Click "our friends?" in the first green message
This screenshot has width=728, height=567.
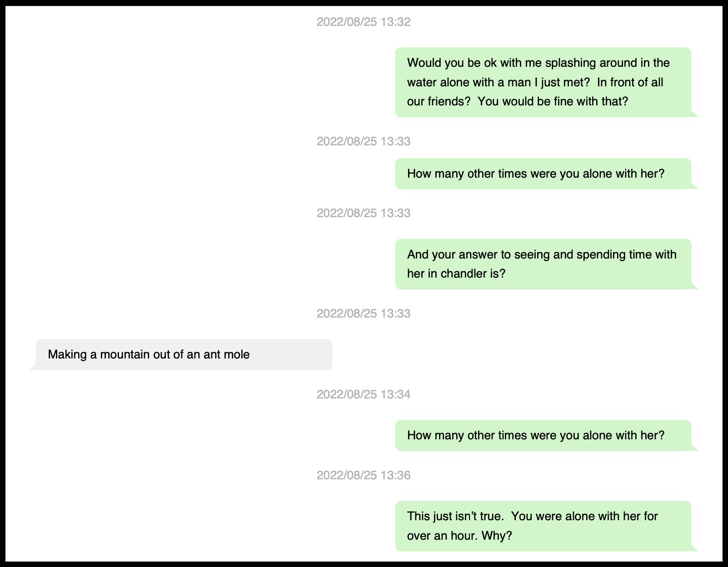[439, 101]
